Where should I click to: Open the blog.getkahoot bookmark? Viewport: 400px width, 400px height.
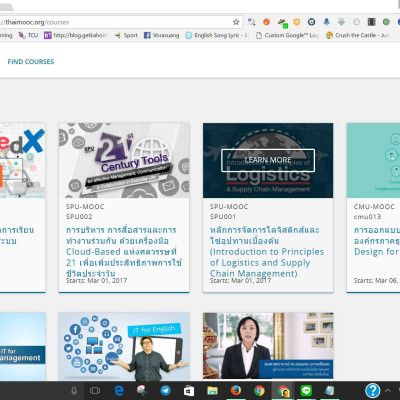point(76,35)
